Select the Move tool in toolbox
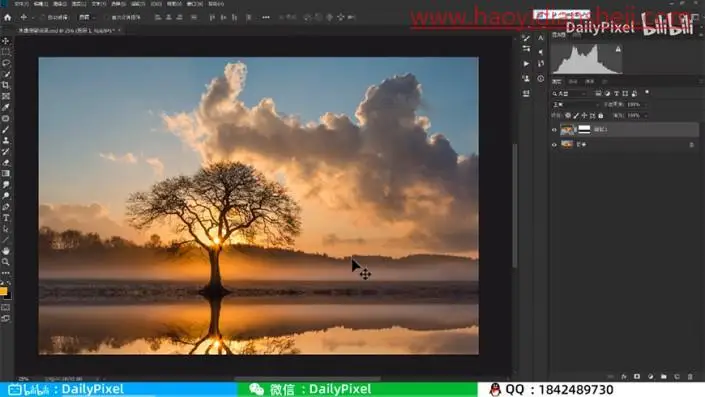The width and height of the screenshot is (705, 397). pyautogui.click(x=6, y=41)
